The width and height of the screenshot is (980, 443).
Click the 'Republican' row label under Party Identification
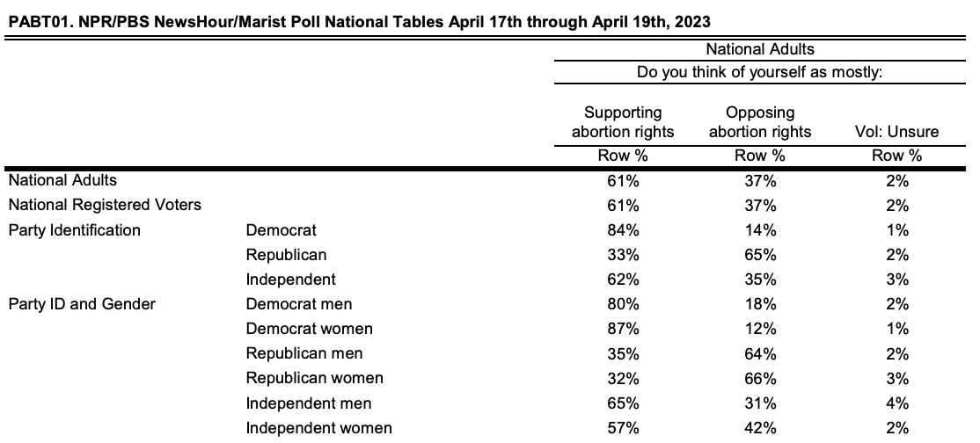pos(286,255)
